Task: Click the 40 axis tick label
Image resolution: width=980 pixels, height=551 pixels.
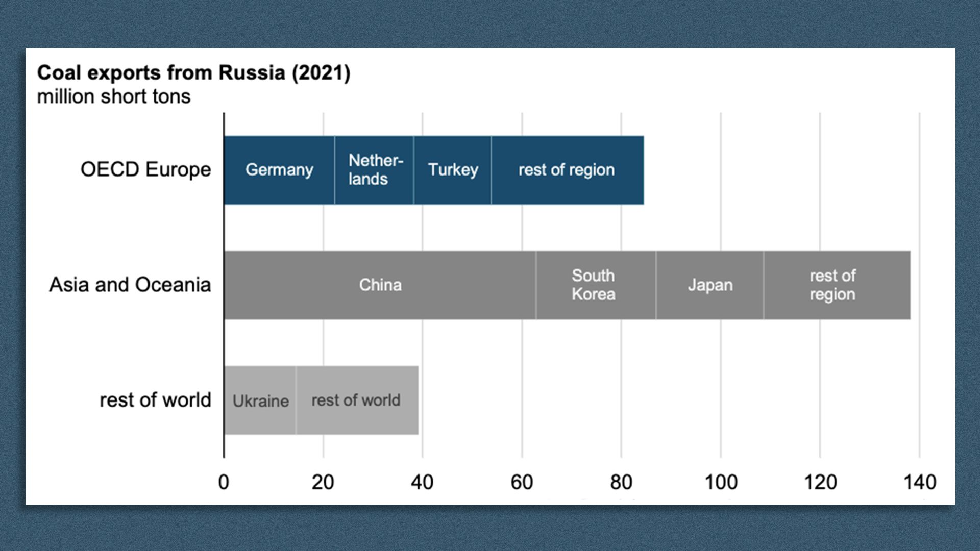Action: [x=423, y=480]
